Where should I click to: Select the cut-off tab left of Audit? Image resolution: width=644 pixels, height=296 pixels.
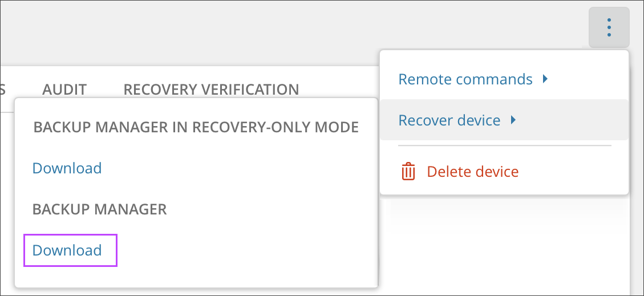click(x=3, y=90)
